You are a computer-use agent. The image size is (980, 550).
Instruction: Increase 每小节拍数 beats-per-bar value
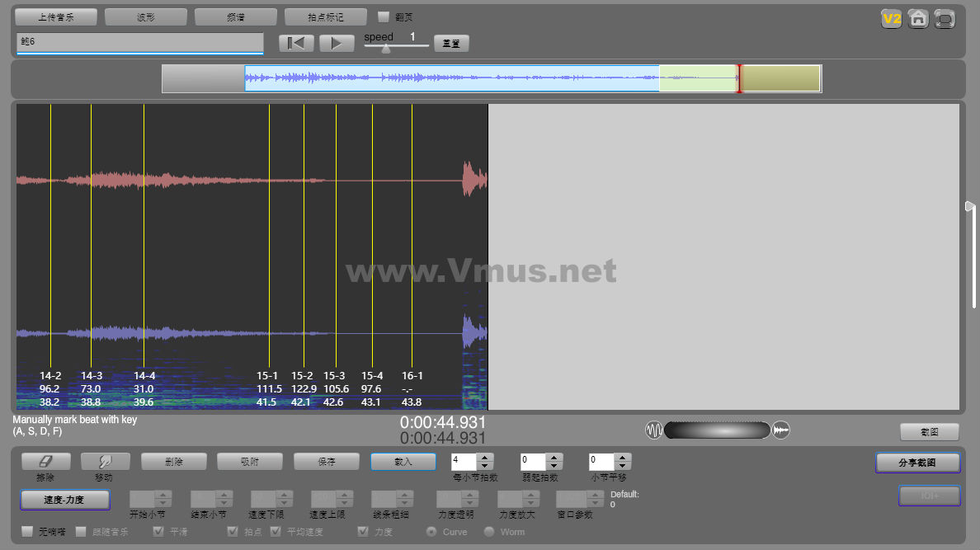(485, 458)
